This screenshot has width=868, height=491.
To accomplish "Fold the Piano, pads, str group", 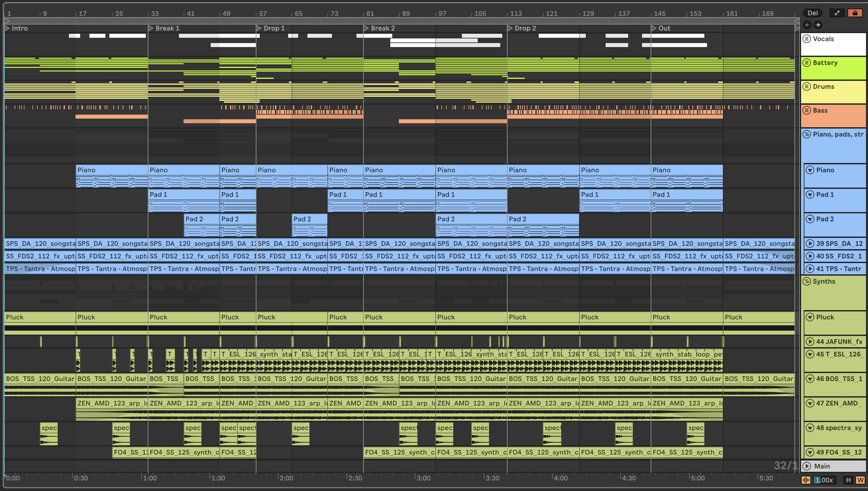I will coord(806,134).
